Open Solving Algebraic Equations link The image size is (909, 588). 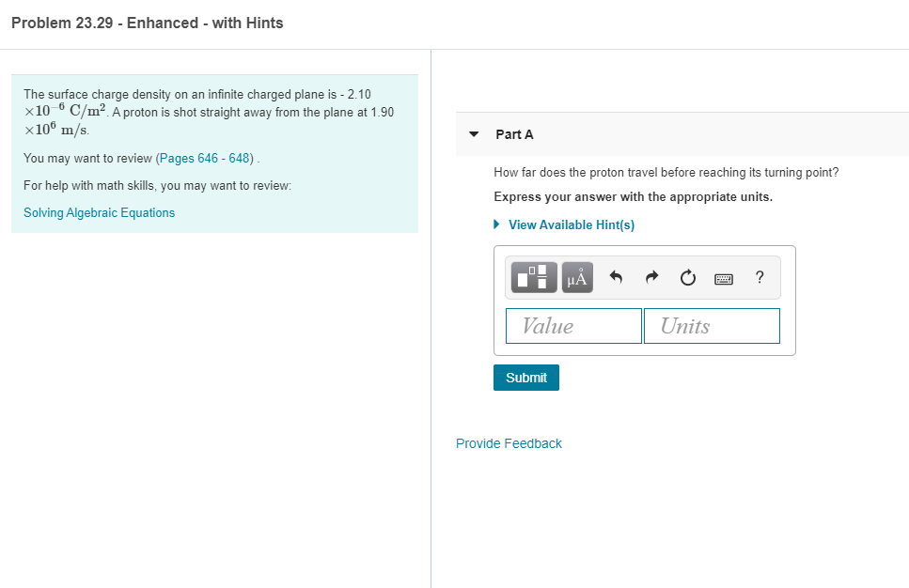click(99, 212)
